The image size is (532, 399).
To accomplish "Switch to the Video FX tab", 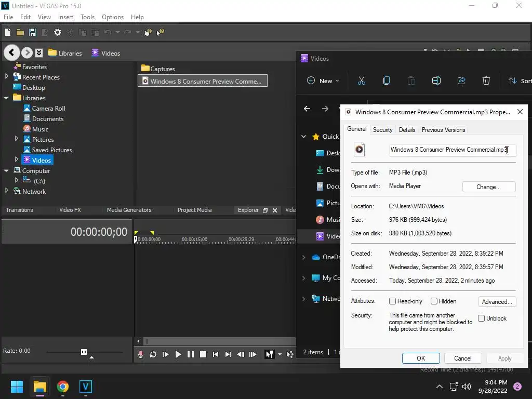I will pyautogui.click(x=70, y=210).
